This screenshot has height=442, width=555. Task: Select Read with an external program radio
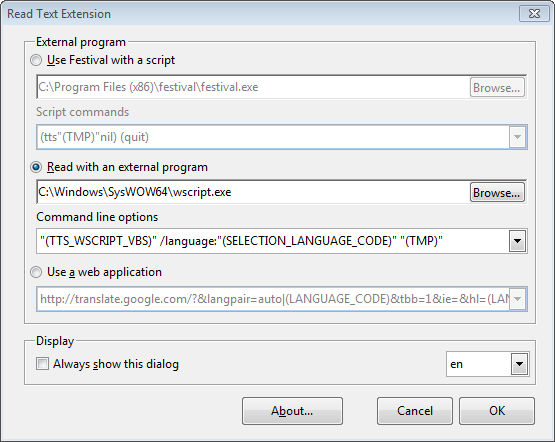click(36, 167)
